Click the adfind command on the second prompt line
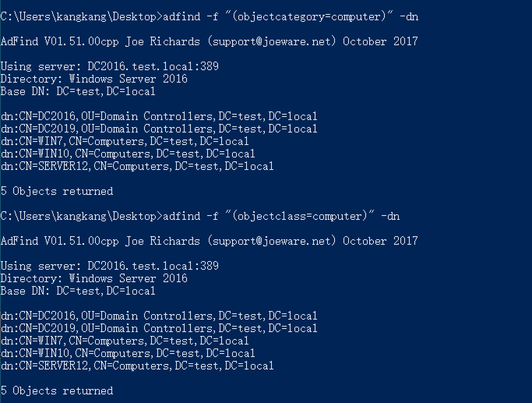This screenshot has height=403, width=532. pyautogui.click(x=181, y=216)
